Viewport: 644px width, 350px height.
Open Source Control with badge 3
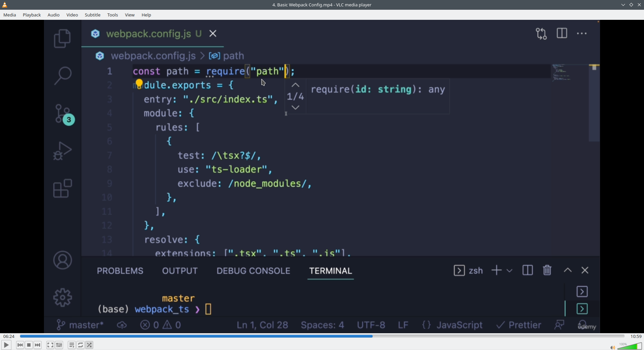[64, 115]
